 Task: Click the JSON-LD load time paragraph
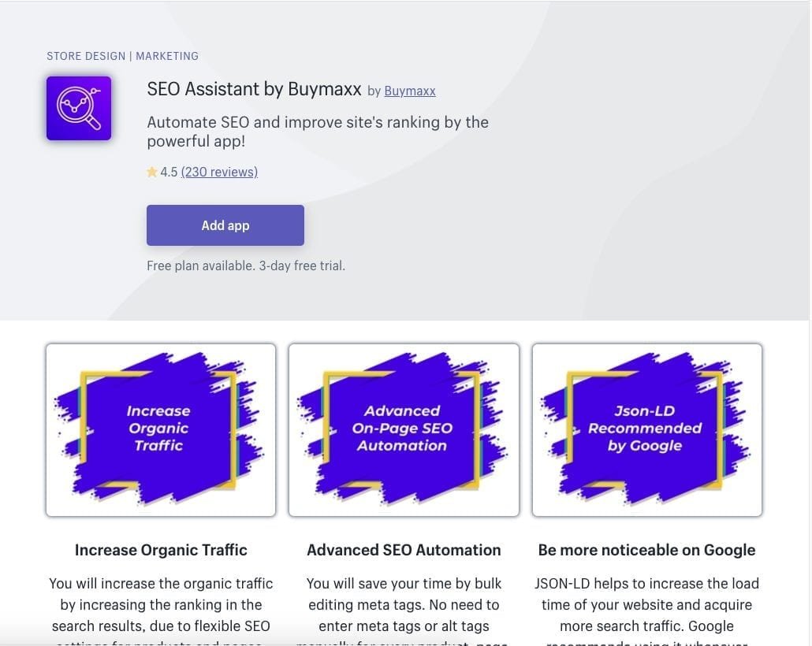tap(646, 610)
